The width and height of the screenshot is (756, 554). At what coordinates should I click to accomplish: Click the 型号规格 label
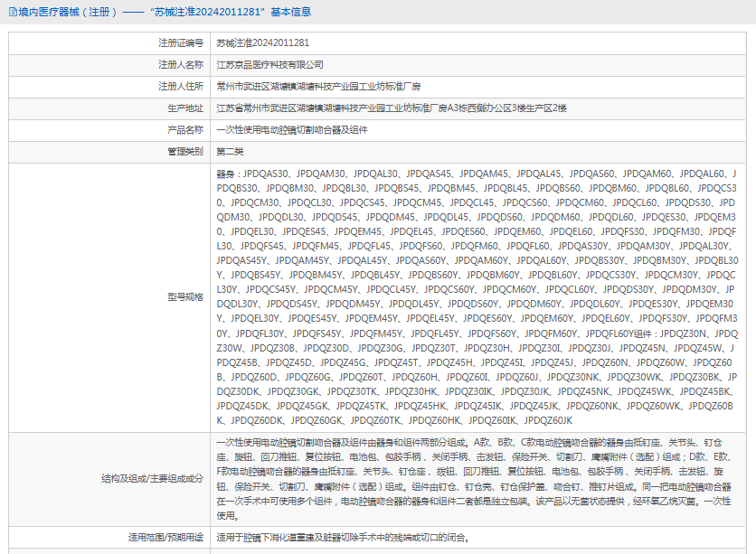[x=185, y=296]
